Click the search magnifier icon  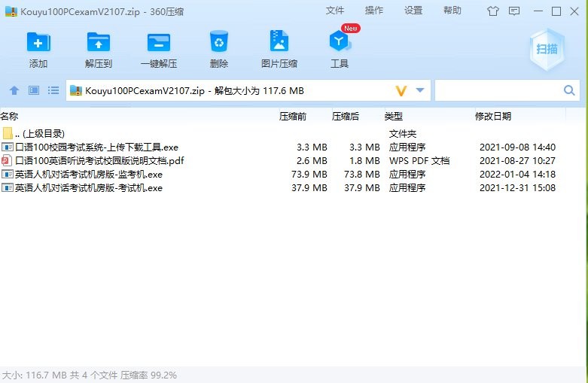pyautogui.click(x=569, y=90)
